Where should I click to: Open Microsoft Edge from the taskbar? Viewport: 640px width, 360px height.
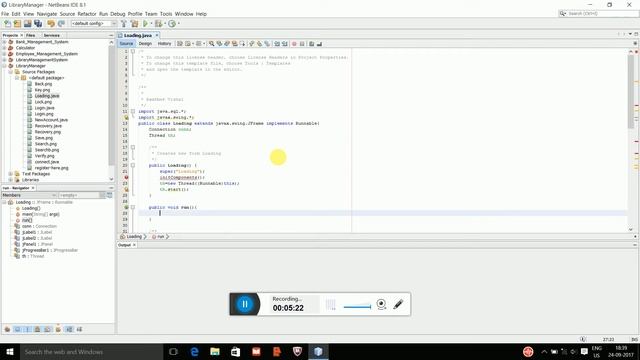194,351
